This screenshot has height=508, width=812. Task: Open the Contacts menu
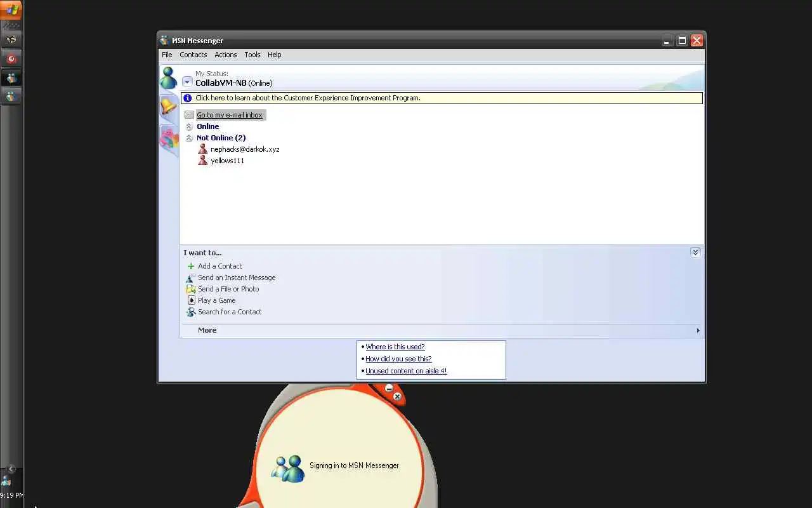193,55
